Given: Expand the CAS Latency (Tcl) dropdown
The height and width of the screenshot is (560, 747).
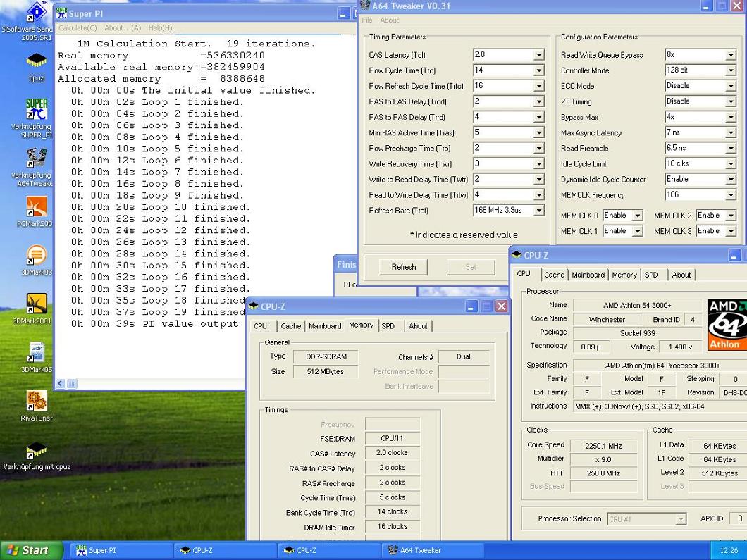Looking at the screenshot, I should click(538, 55).
